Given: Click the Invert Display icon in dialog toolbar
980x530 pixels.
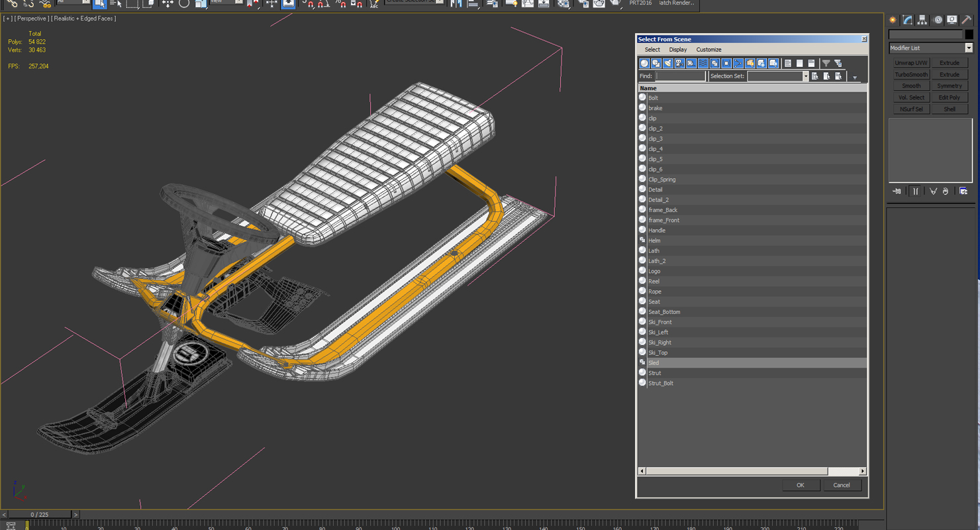Looking at the screenshot, I should [811, 64].
